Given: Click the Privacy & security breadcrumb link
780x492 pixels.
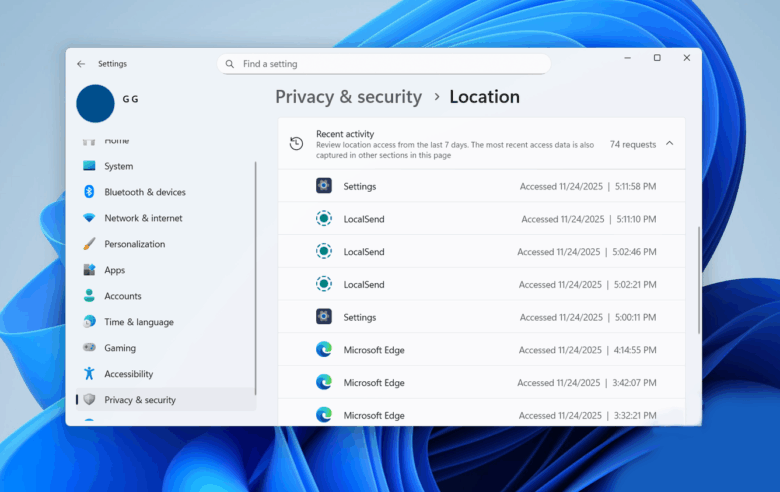Looking at the screenshot, I should click(348, 97).
